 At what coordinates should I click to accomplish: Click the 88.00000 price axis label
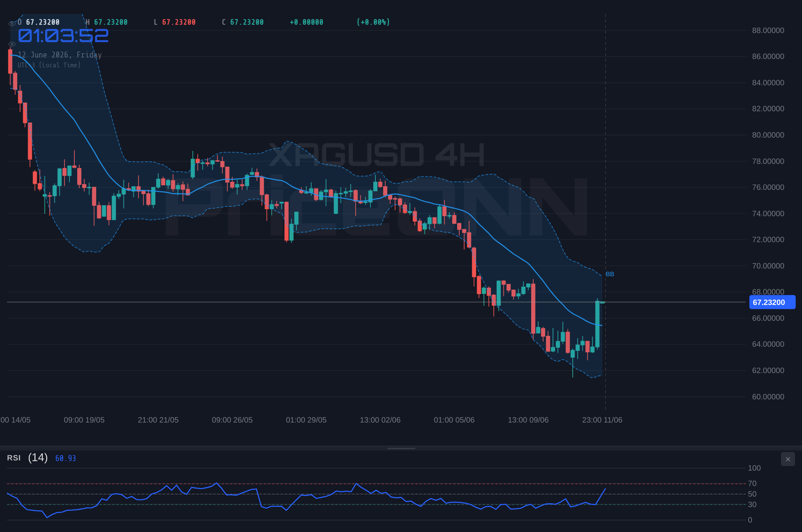pyautogui.click(x=768, y=31)
